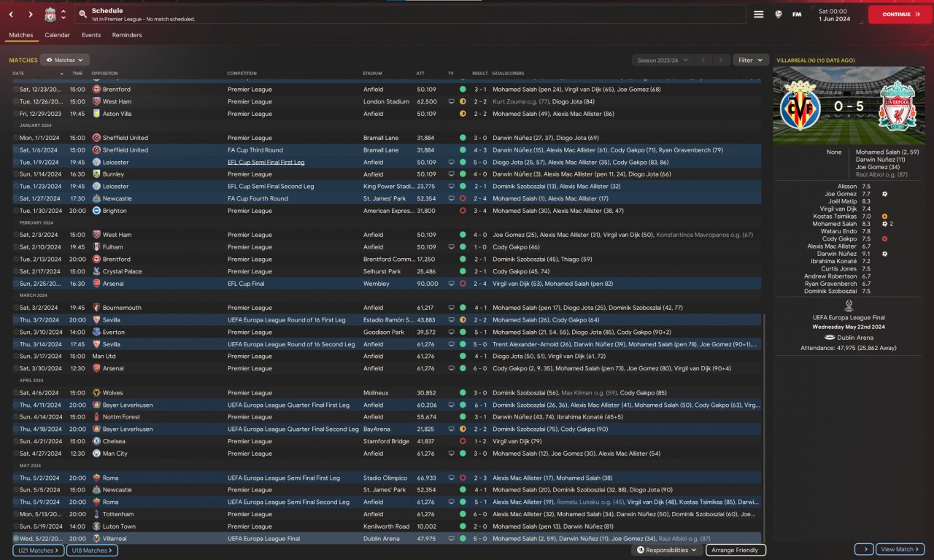Switch to the Reminders tab

[x=127, y=35]
